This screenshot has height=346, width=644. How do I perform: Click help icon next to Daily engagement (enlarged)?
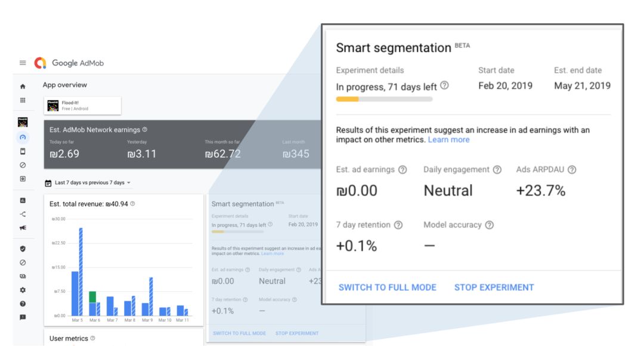tap(497, 170)
